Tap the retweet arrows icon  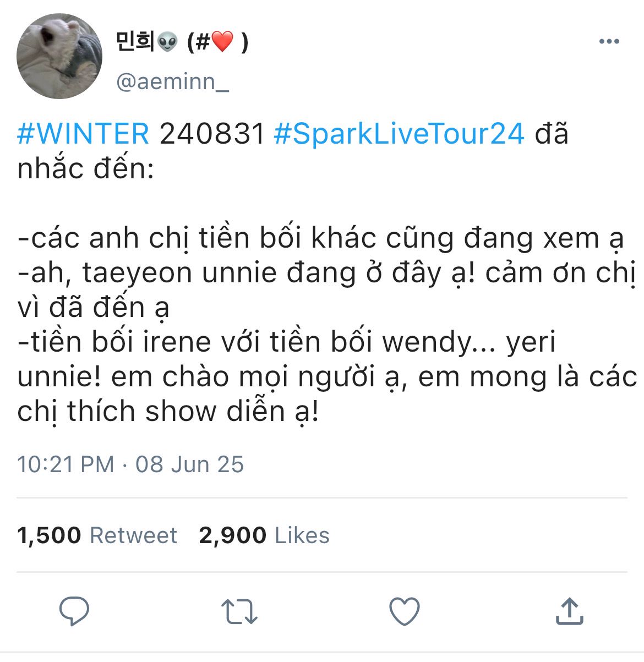[x=239, y=611]
